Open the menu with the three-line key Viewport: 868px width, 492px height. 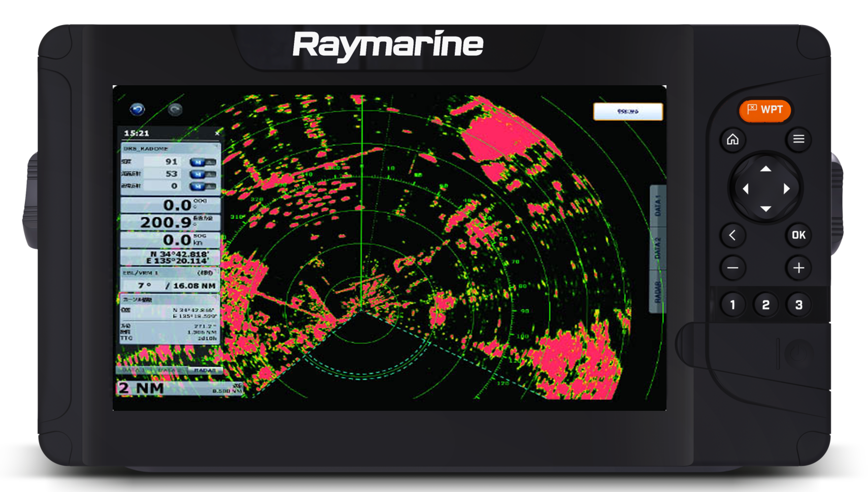(798, 139)
